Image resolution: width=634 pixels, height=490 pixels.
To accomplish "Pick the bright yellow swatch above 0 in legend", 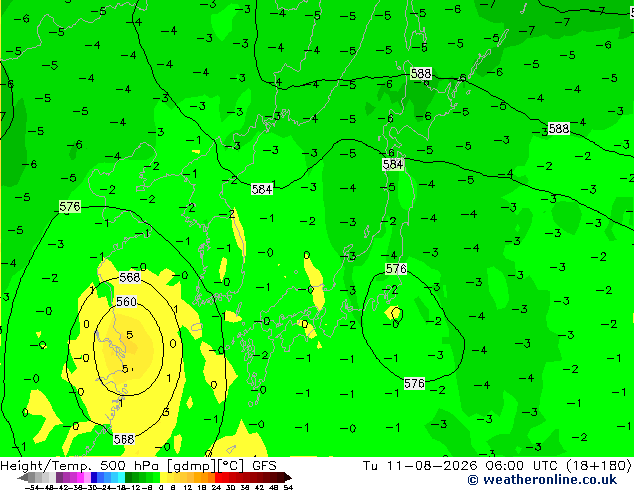I will pos(163,477).
